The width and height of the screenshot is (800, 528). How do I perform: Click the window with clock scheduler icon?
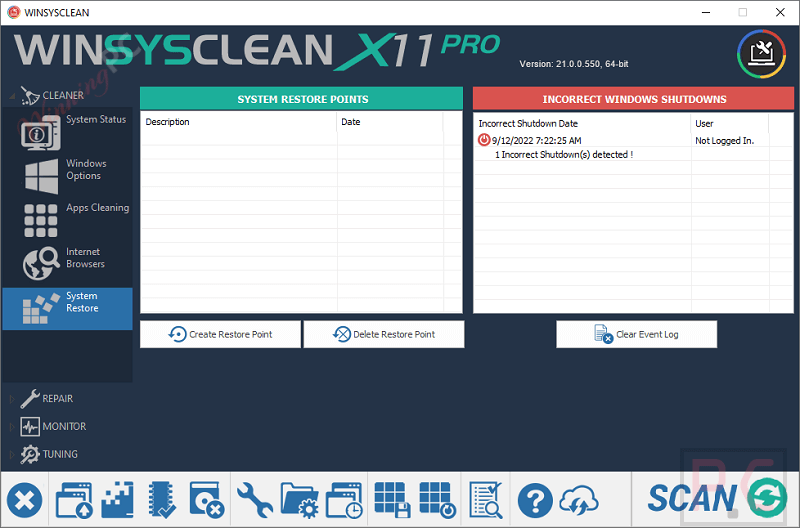tap(344, 500)
